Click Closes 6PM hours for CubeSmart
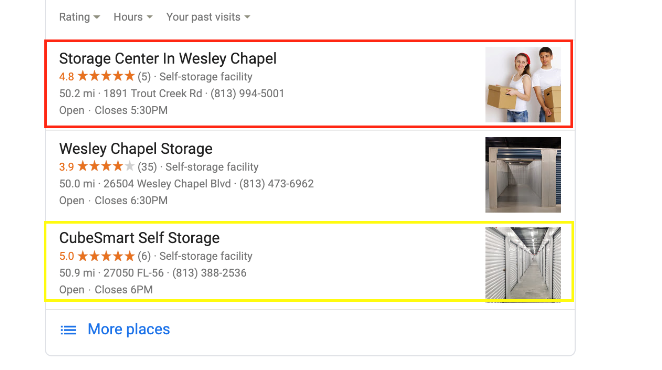 coord(124,290)
